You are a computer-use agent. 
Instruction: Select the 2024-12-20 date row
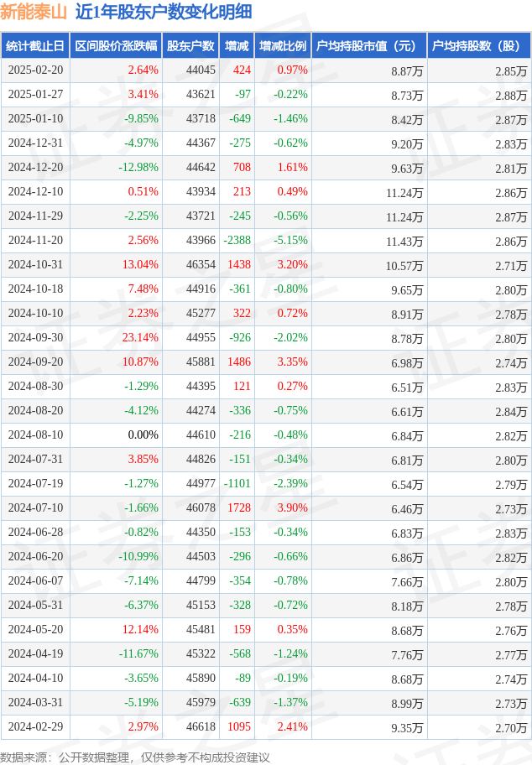point(266,168)
